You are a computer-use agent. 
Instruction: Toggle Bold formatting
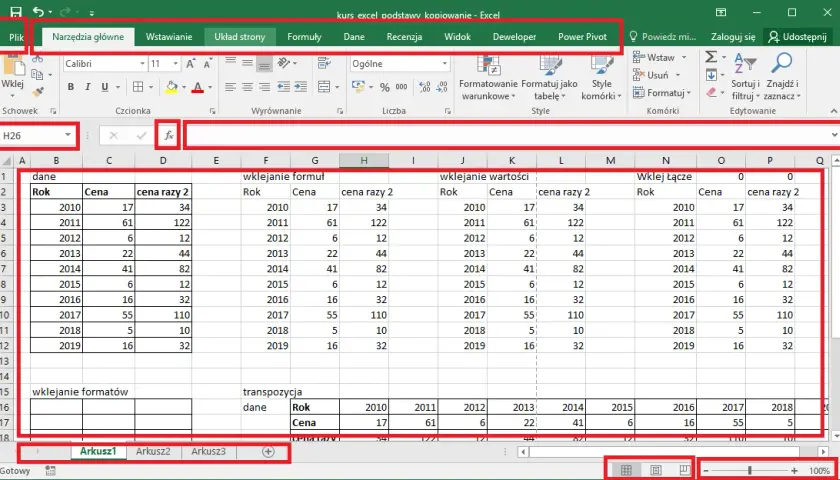pyautogui.click(x=70, y=87)
